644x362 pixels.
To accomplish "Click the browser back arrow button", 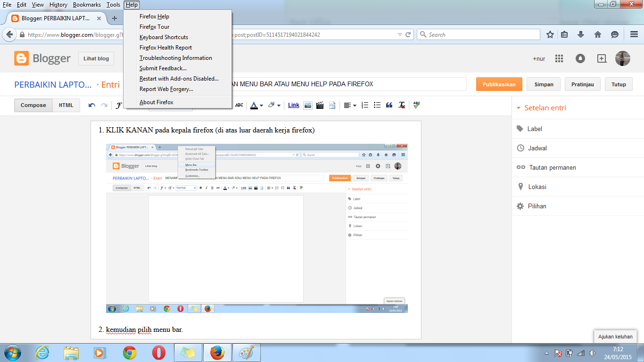I will pyautogui.click(x=9, y=34).
